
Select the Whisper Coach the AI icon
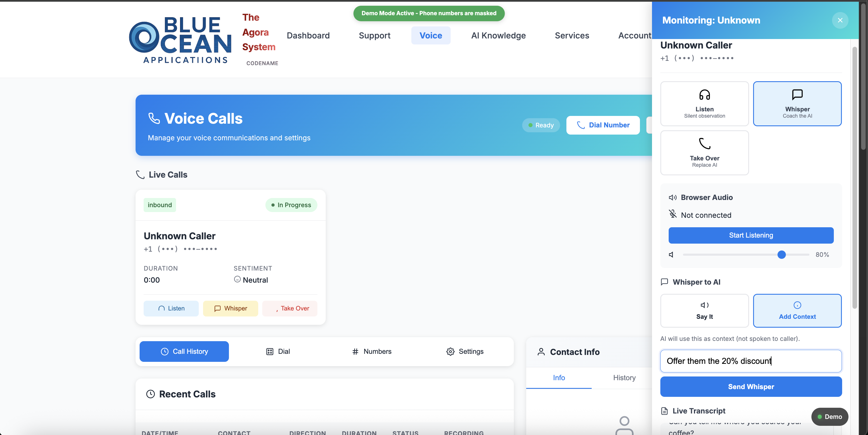point(797,95)
